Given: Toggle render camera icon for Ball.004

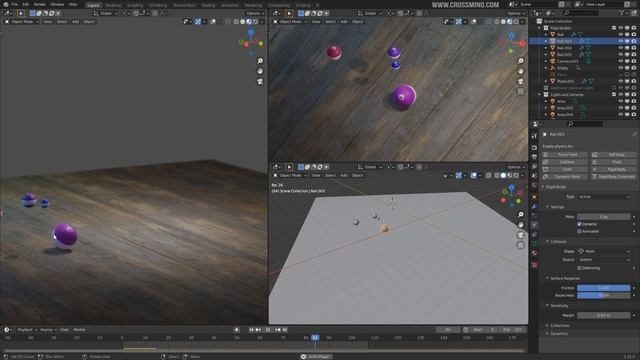Looking at the screenshot, I should (634, 48).
